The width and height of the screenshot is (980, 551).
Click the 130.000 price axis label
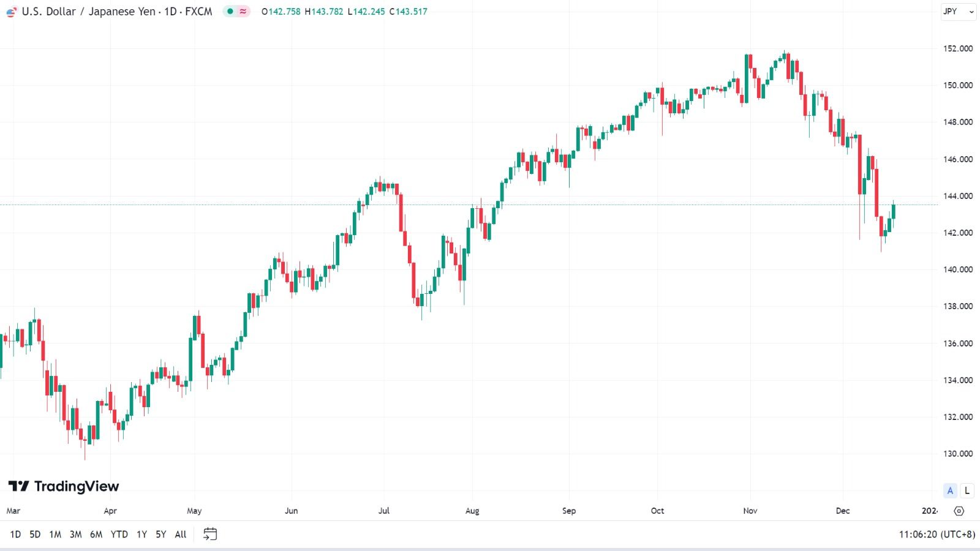(957, 454)
